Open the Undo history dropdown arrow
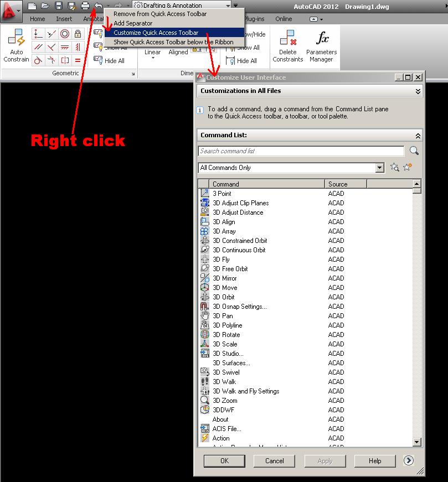Image resolution: width=448 pixels, height=482 pixels. click(108, 6)
